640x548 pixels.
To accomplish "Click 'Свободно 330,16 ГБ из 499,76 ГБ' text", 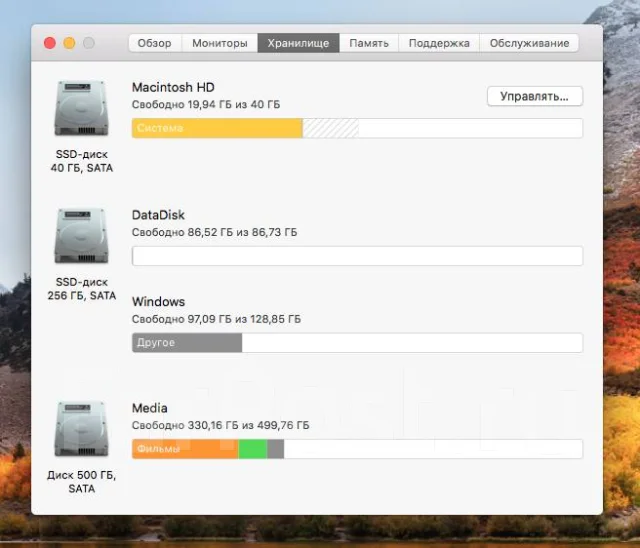I will click(220, 425).
